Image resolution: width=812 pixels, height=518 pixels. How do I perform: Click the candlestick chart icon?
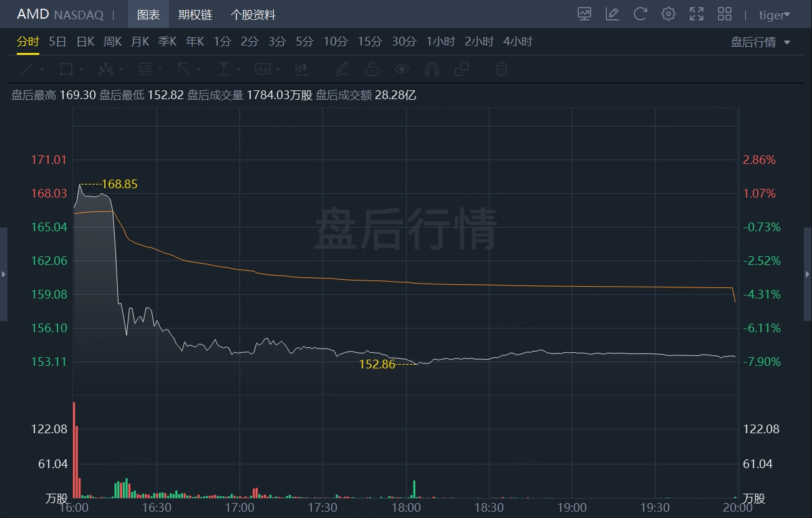coord(302,69)
